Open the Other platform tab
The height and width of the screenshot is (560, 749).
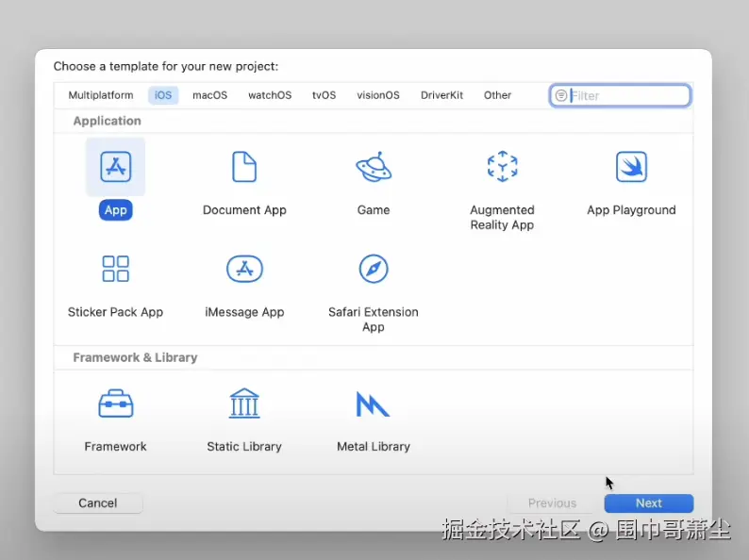pyautogui.click(x=497, y=95)
